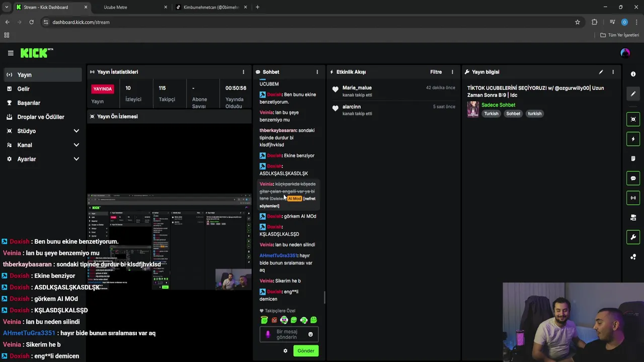Viewport: 644px width, 362px height.
Task: Click the three-dots cluster icon in right sidebar
Action: click(633, 256)
